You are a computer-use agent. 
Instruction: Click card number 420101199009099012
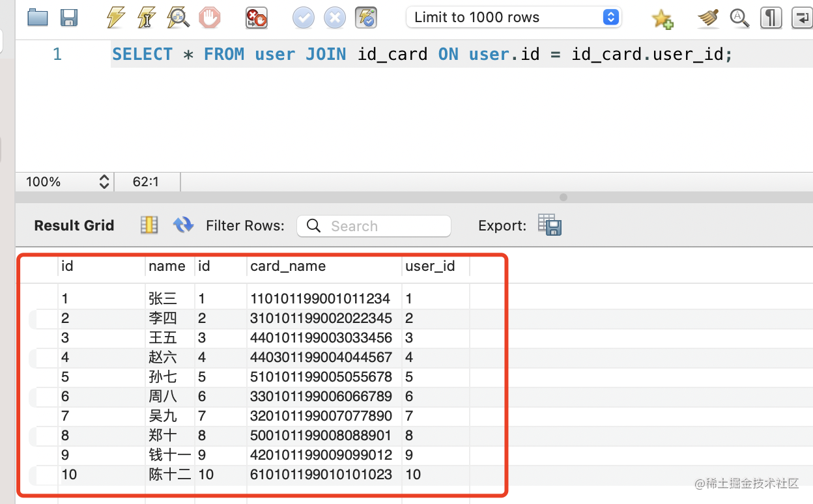click(321, 455)
